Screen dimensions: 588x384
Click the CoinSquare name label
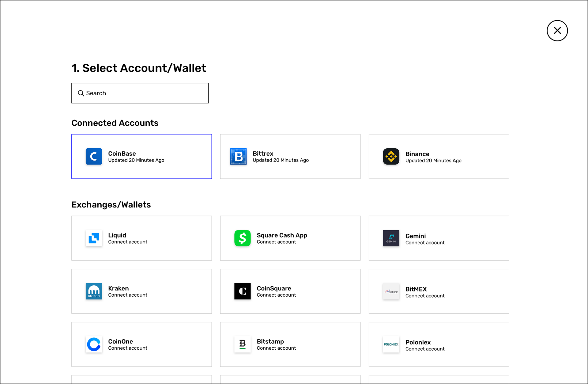(x=274, y=288)
